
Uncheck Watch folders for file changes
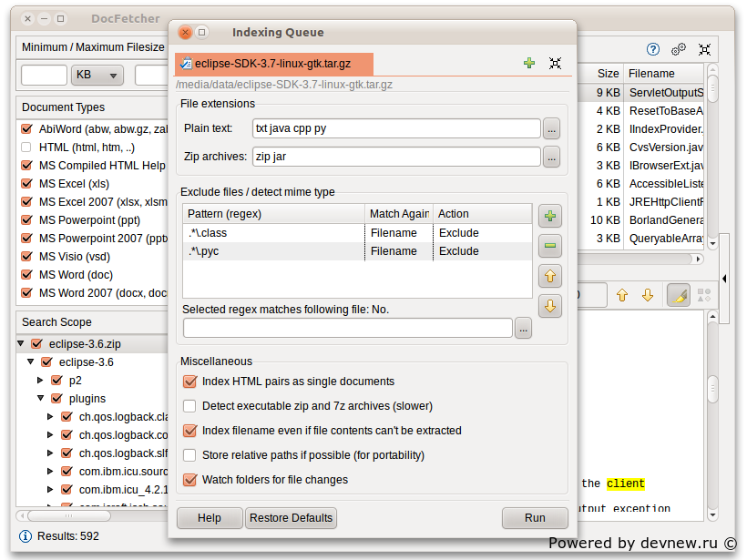[x=189, y=480]
